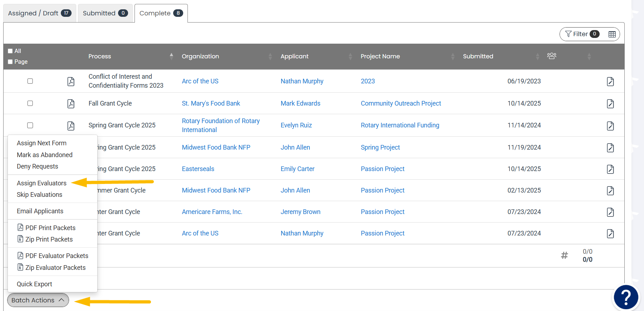The width and height of the screenshot is (644, 311).
Task: Open Jeremy Brown applicant link
Action: coord(301,212)
